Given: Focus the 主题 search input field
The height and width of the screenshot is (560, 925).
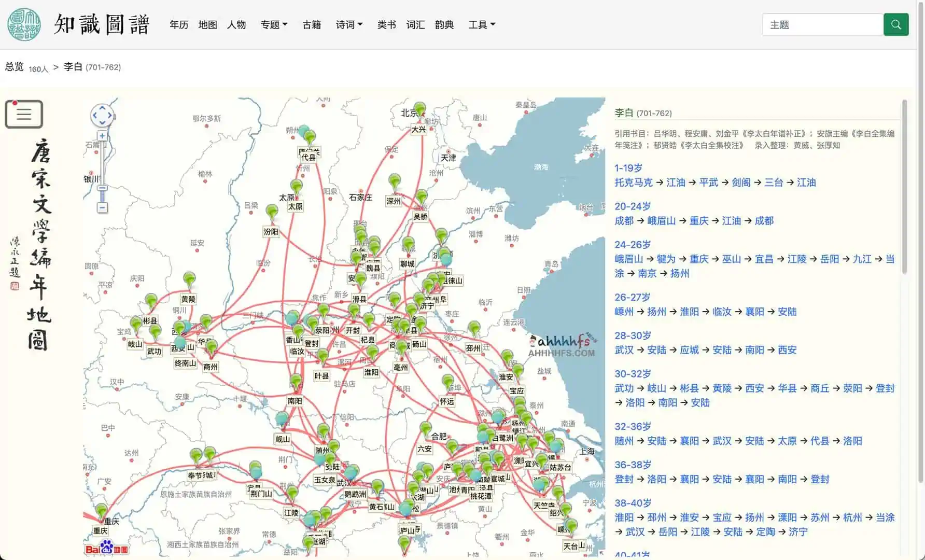Looking at the screenshot, I should pyautogui.click(x=822, y=24).
